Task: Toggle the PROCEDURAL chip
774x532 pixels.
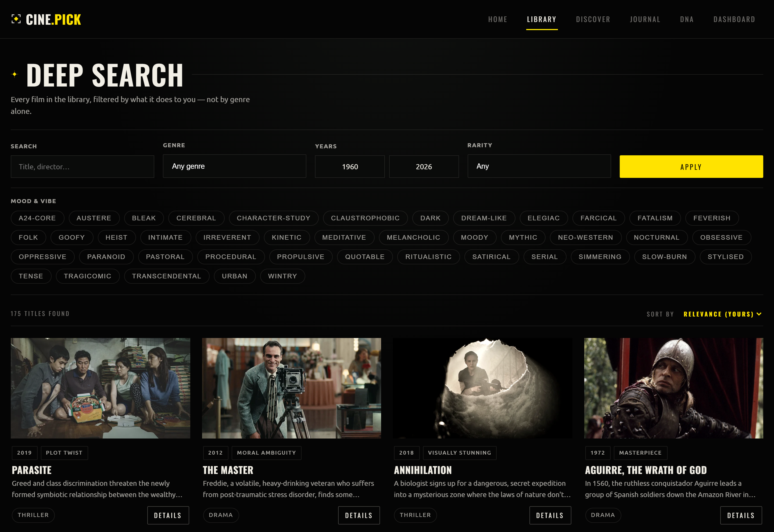Action: coord(231,257)
